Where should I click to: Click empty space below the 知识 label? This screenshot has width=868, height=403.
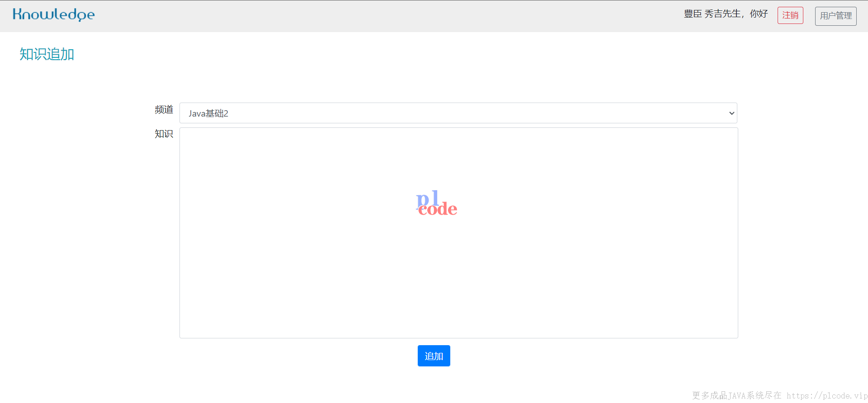(x=164, y=226)
